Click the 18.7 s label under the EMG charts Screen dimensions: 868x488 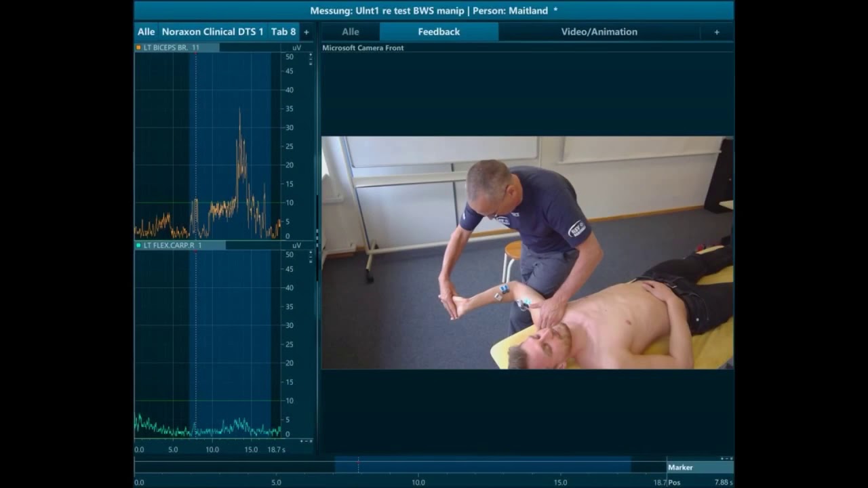pyautogui.click(x=276, y=449)
